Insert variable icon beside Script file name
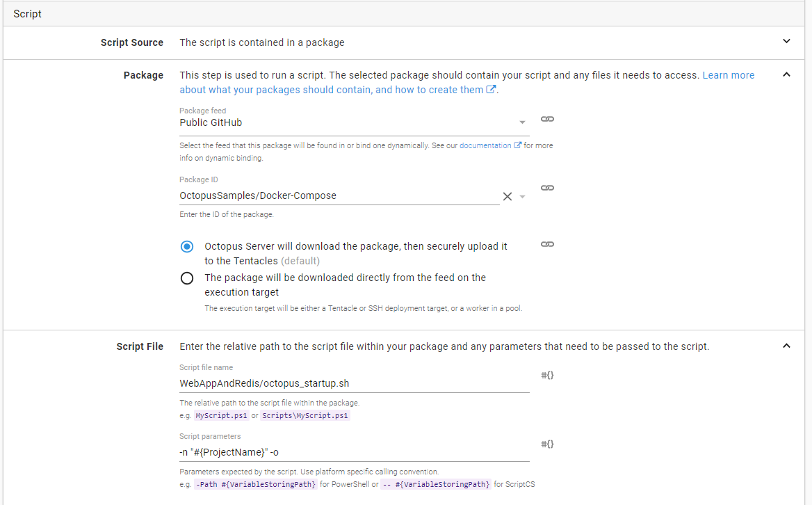Screen dimensions: 812x505 tap(547, 376)
